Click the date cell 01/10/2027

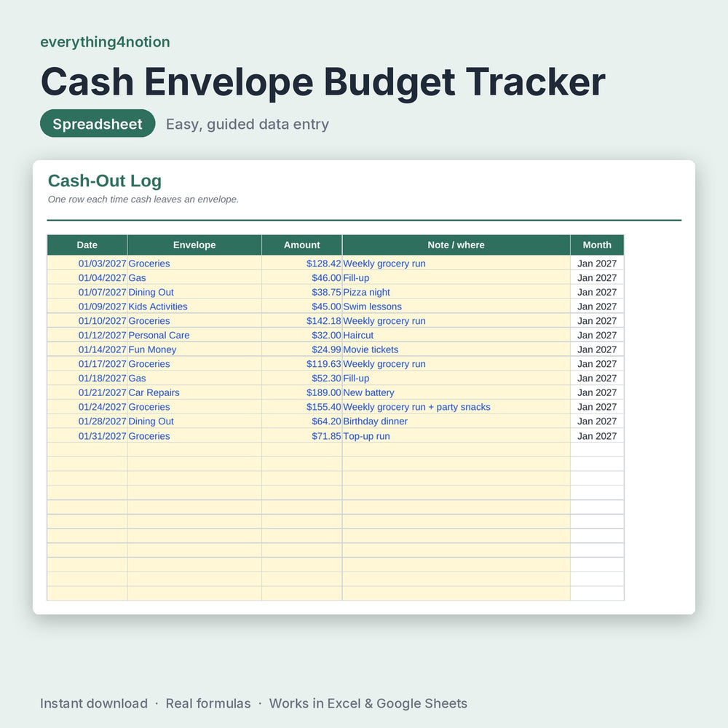point(87,321)
